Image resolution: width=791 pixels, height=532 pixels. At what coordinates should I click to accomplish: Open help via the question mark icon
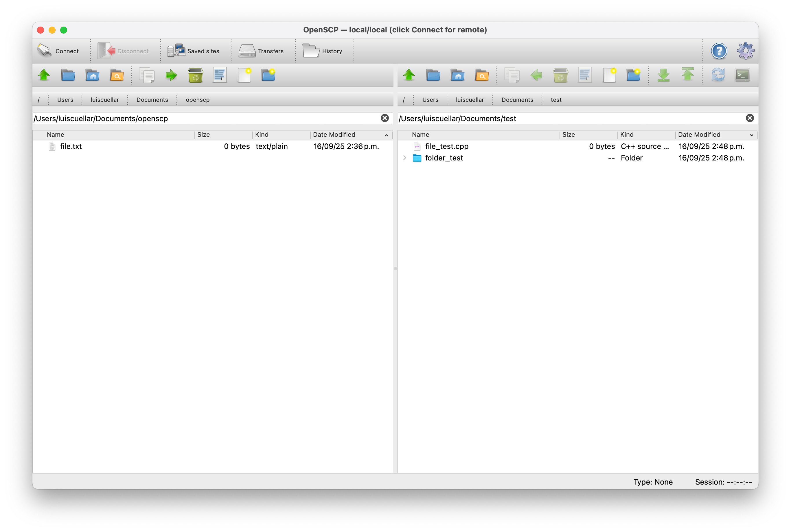tap(719, 51)
